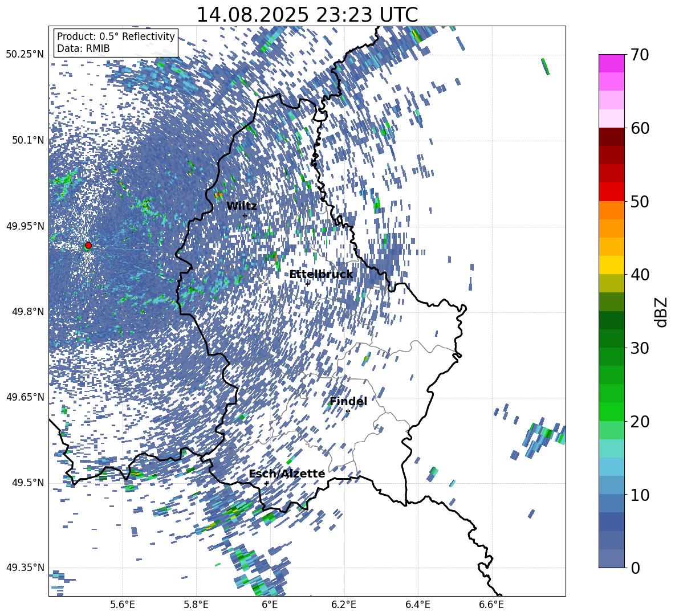Screen dimensions: 675x616
Task: Click the 49.5°N latitude label
Action: (29, 483)
